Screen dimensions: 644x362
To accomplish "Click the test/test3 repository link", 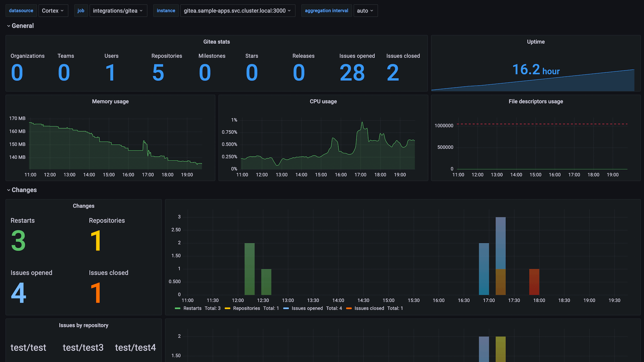I will pyautogui.click(x=83, y=348).
